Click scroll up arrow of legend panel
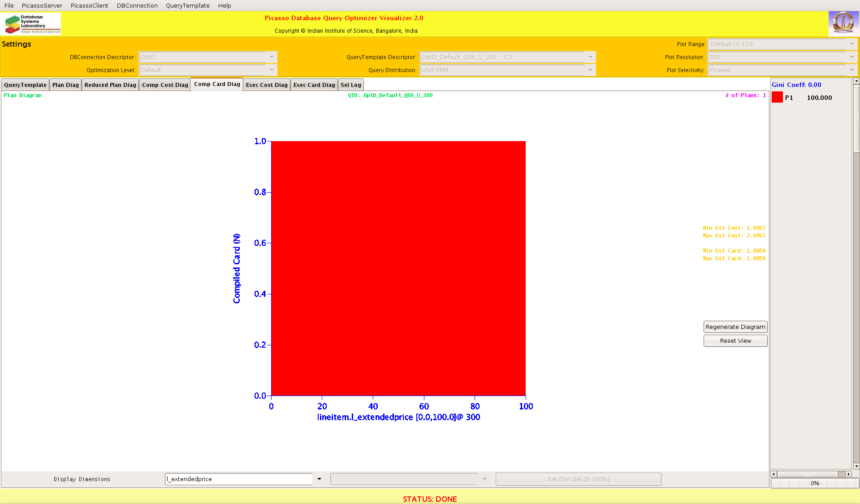Viewport: 860px width, 504px height. pyautogui.click(x=856, y=81)
